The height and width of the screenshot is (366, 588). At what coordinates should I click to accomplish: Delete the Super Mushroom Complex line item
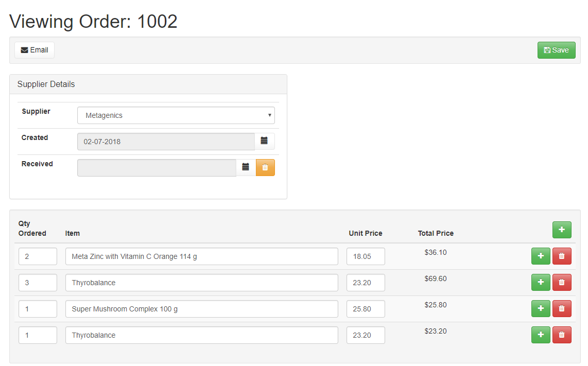[562, 308]
